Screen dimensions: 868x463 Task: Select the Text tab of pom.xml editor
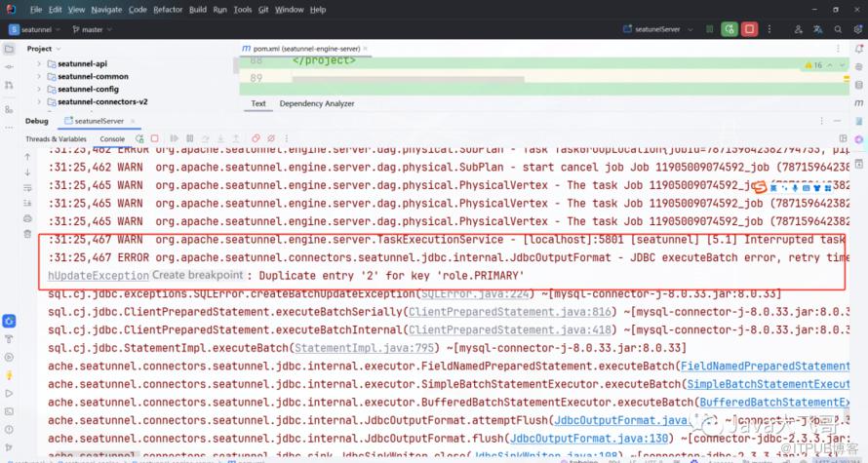tap(258, 103)
